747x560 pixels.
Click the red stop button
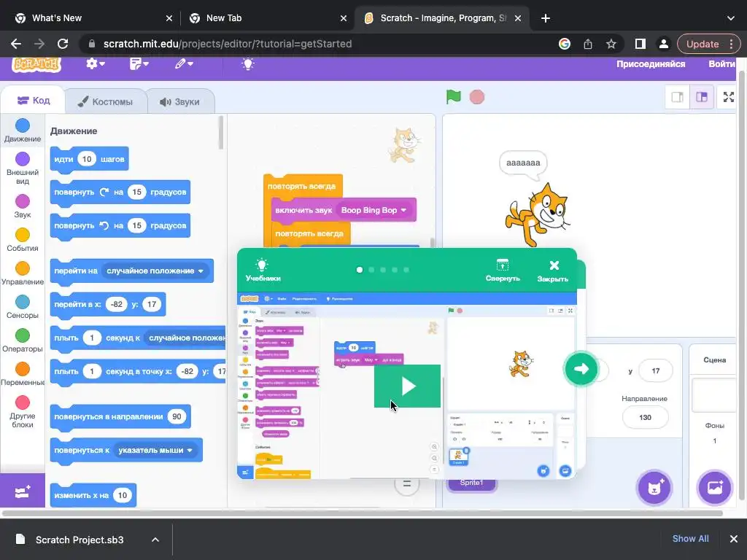[x=477, y=97]
